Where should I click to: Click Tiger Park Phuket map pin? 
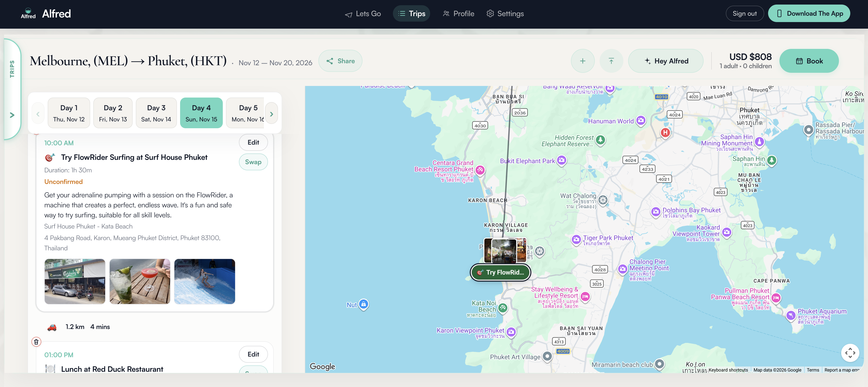576,240
